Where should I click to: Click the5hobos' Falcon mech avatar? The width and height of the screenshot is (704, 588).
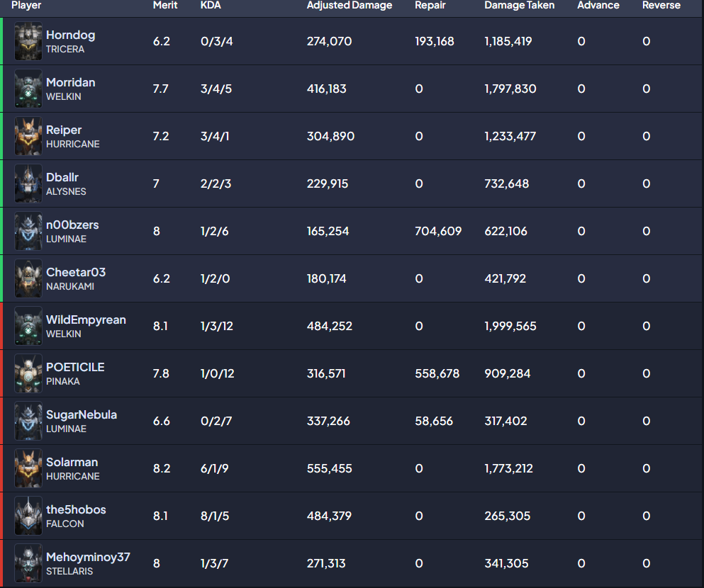[28, 516]
